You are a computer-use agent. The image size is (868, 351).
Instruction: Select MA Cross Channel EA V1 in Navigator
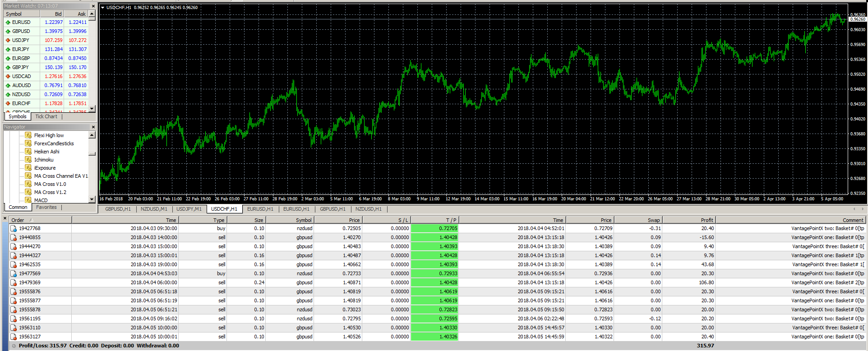click(x=61, y=176)
